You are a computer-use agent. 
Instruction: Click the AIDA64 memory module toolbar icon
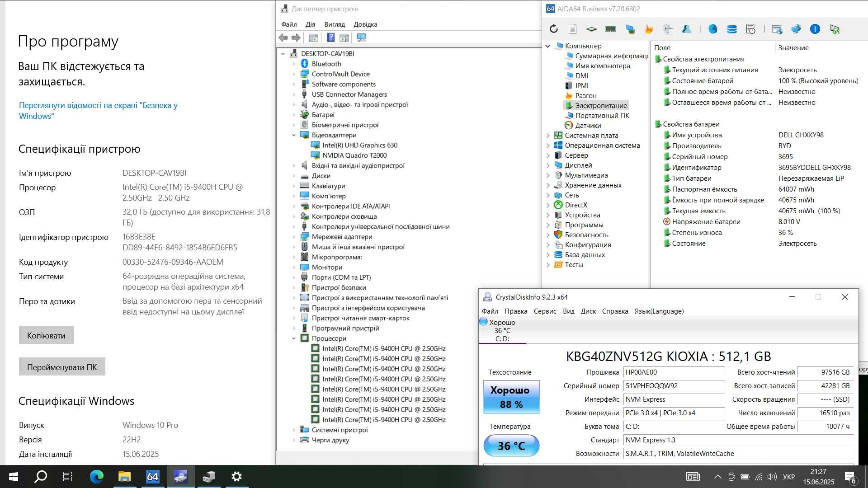610,29
